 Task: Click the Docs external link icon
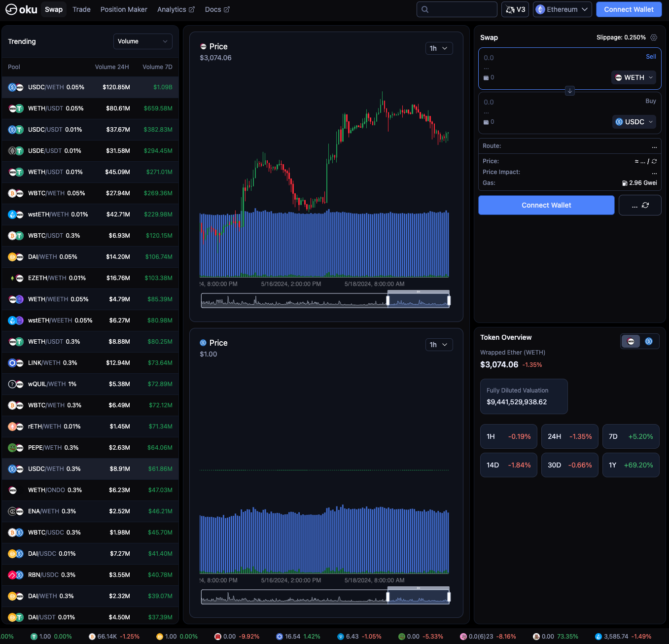[x=227, y=9]
